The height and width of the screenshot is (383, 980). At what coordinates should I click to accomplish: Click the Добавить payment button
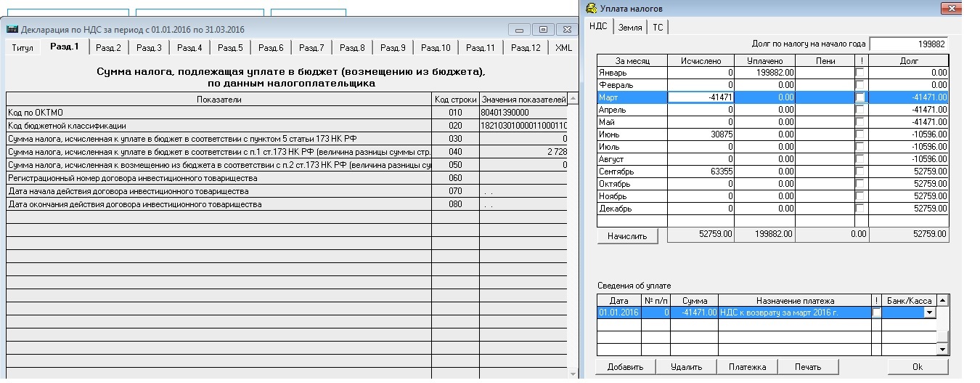[625, 367]
